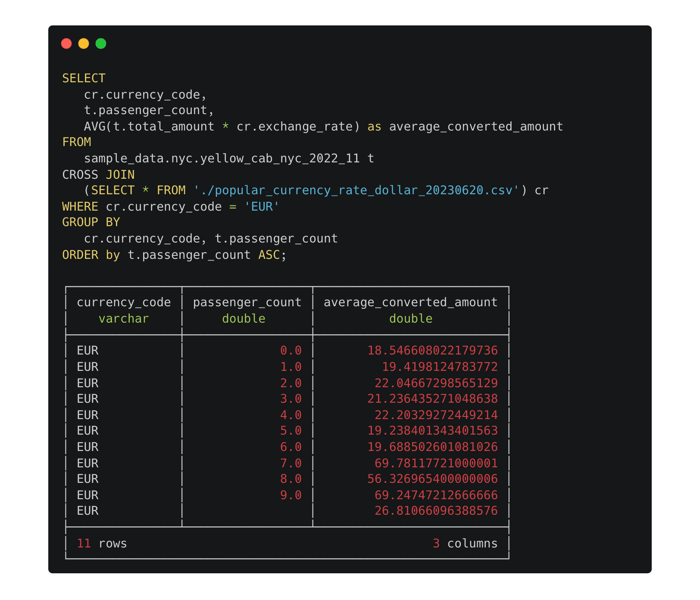Click the green maximize window dot
Image resolution: width=700 pixels, height=600 pixels.
click(101, 44)
